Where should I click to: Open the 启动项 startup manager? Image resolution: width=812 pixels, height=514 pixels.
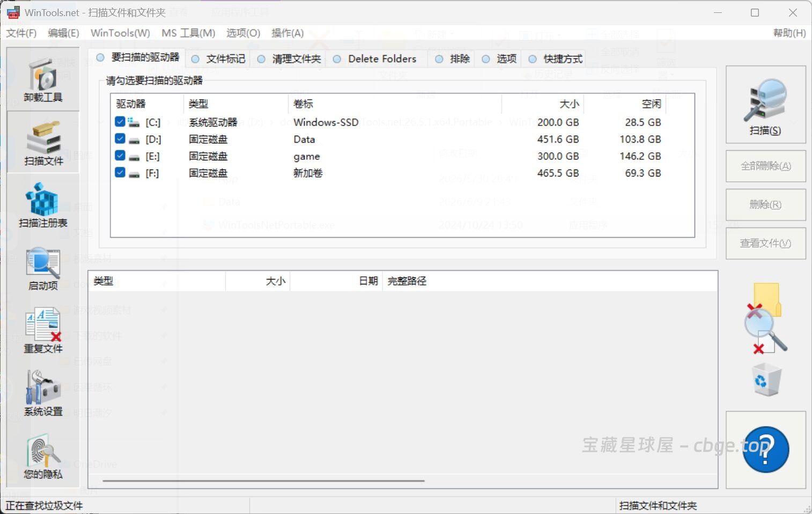[43, 268]
